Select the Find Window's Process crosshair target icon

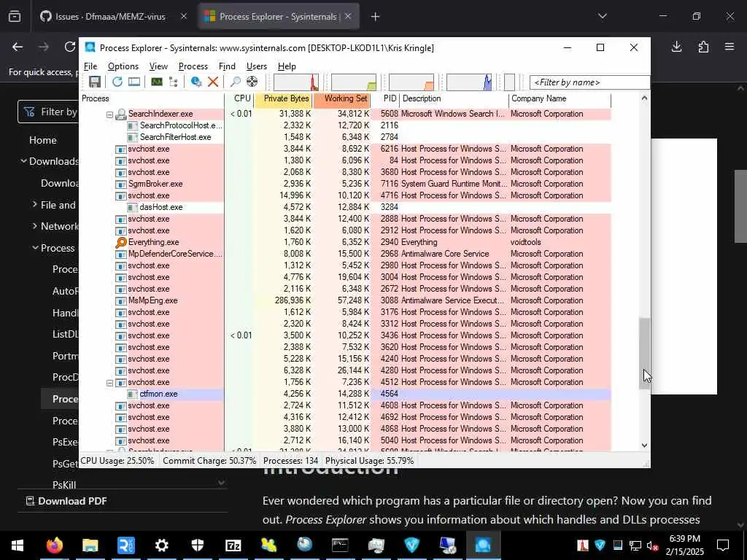pos(252,82)
